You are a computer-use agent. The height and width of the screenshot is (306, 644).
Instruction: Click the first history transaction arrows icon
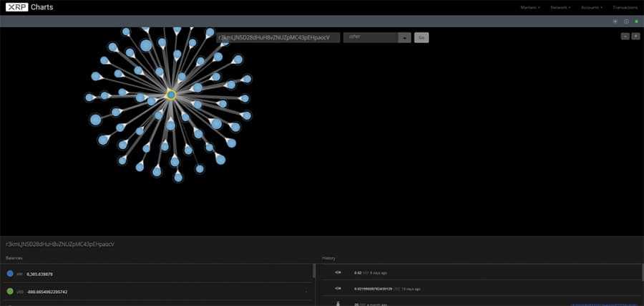[x=338, y=273]
